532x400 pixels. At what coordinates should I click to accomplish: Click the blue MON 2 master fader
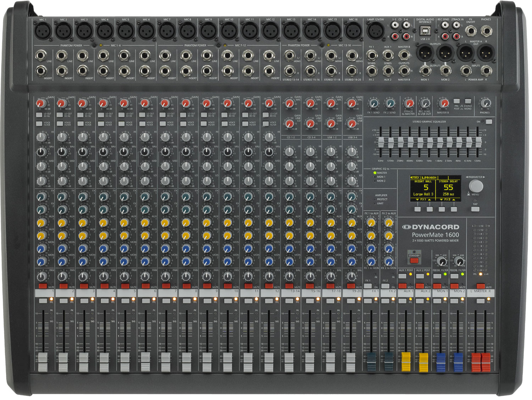coord(458,362)
